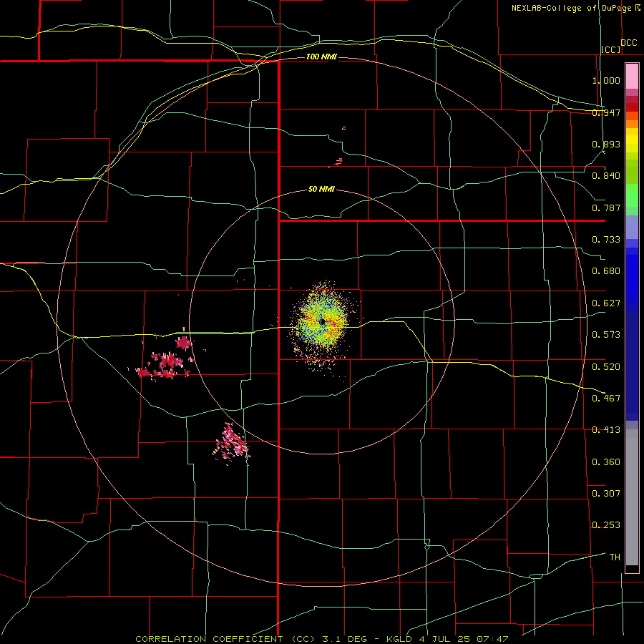Select the 0.360 legend value
The height and width of the screenshot is (644, 644).
coord(606,462)
